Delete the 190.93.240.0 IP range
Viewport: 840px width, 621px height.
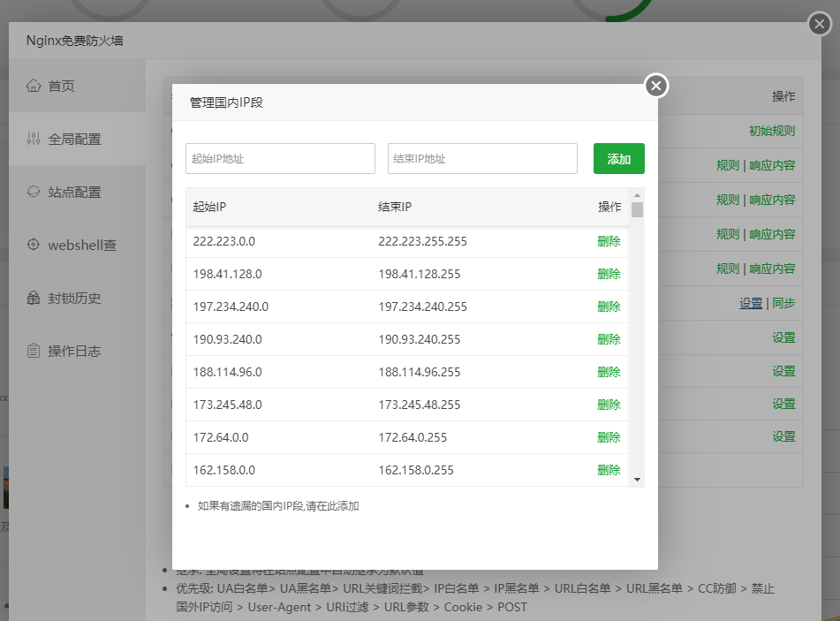609,339
